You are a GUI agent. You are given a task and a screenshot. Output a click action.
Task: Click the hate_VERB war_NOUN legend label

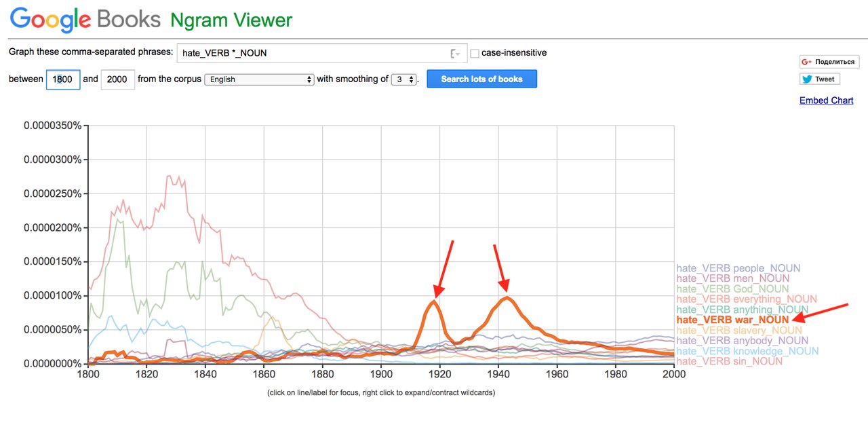732,320
